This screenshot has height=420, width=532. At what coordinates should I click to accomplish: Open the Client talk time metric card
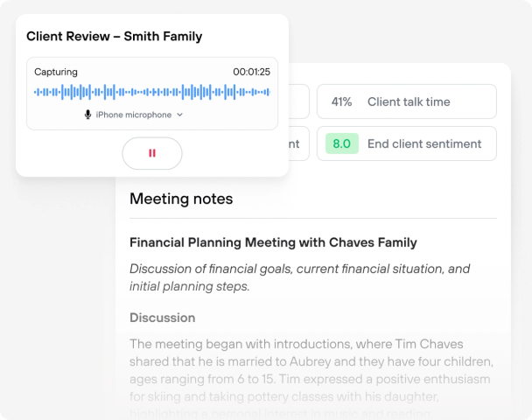pos(408,101)
